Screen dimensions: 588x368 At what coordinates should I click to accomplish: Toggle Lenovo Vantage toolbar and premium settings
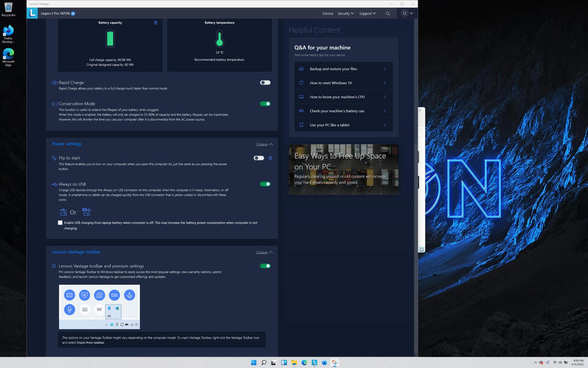pyautogui.click(x=265, y=266)
